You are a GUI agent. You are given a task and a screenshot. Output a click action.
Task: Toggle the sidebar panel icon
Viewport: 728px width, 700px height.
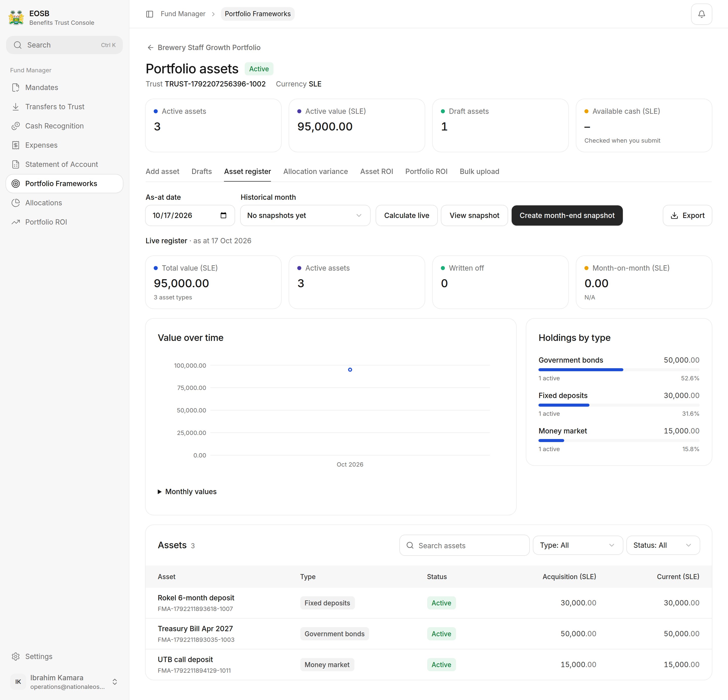150,14
